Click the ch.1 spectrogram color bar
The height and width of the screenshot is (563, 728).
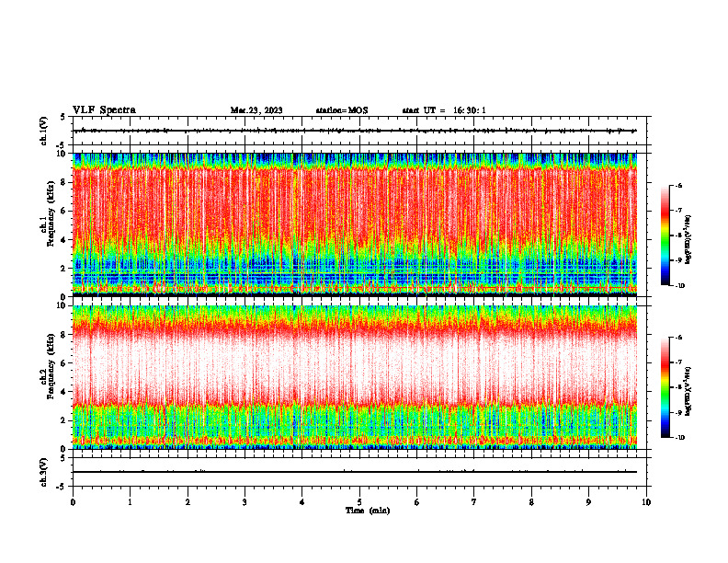click(x=665, y=236)
